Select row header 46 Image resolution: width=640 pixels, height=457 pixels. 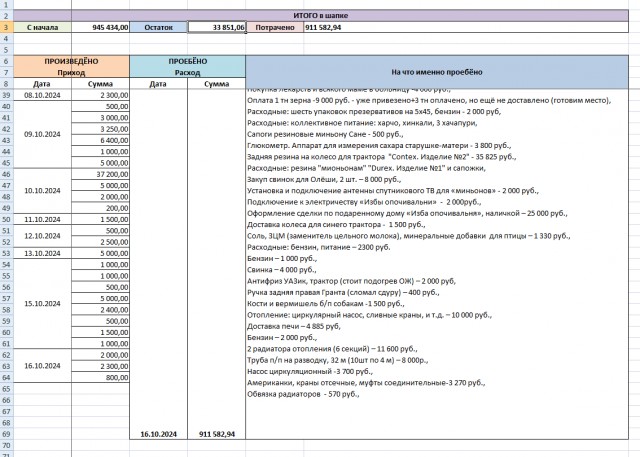pos(6,174)
